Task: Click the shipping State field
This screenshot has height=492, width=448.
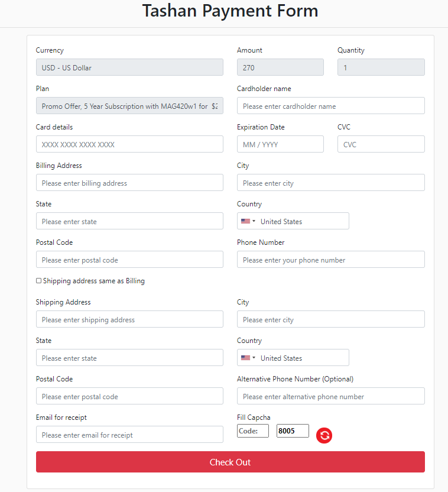Action: (x=129, y=358)
